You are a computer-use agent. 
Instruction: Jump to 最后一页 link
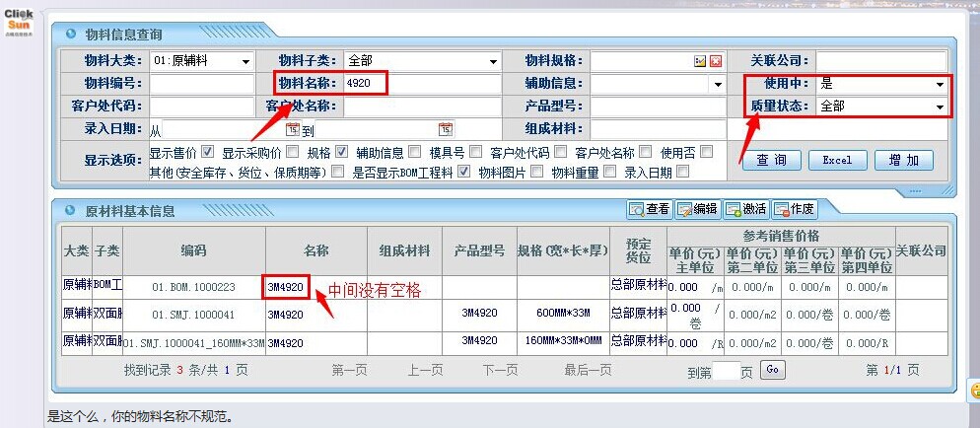tap(588, 370)
